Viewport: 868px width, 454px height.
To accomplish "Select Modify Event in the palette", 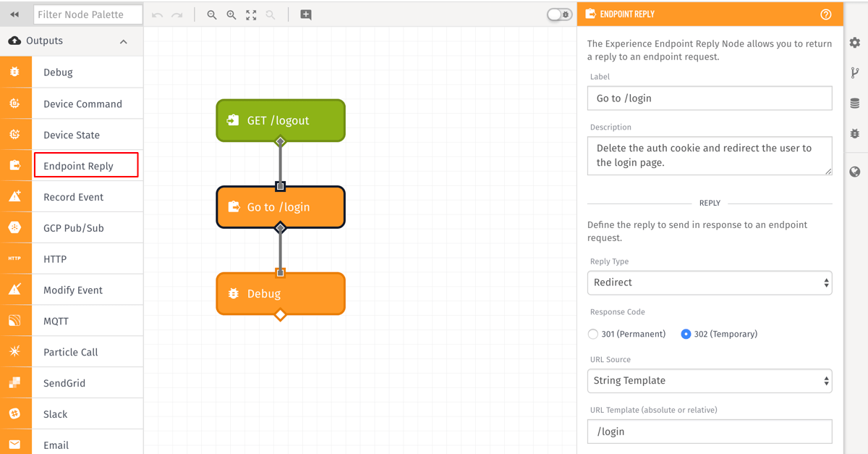I will point(73,290).
